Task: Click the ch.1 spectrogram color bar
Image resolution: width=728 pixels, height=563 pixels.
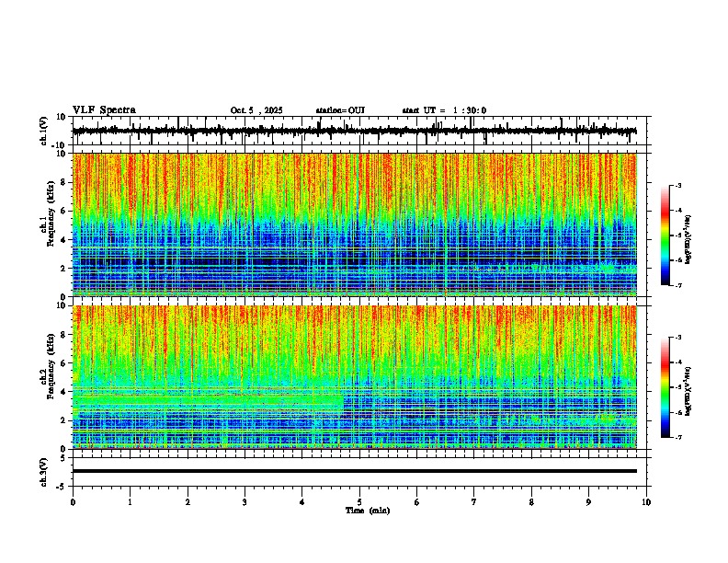Action: [x=665, y=236]
